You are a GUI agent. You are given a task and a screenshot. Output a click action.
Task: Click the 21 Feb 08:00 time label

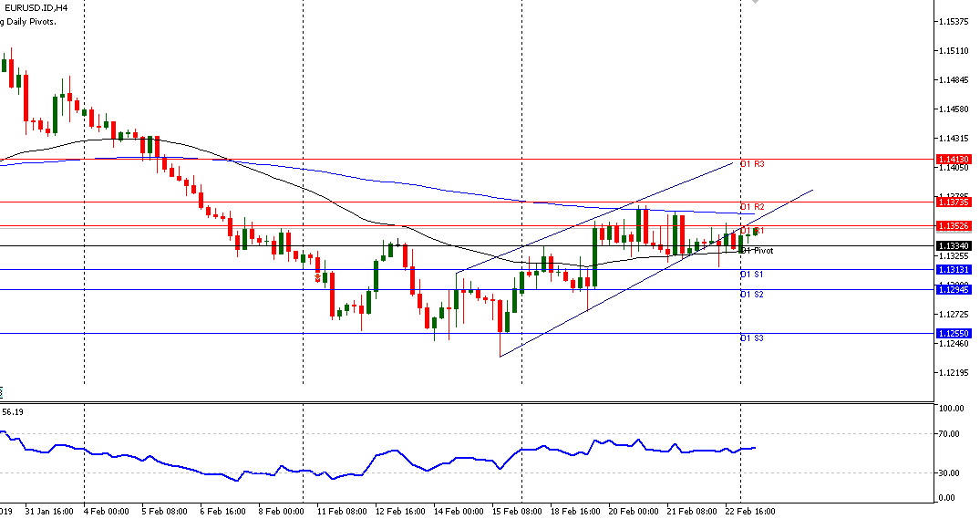coord(692,512)
